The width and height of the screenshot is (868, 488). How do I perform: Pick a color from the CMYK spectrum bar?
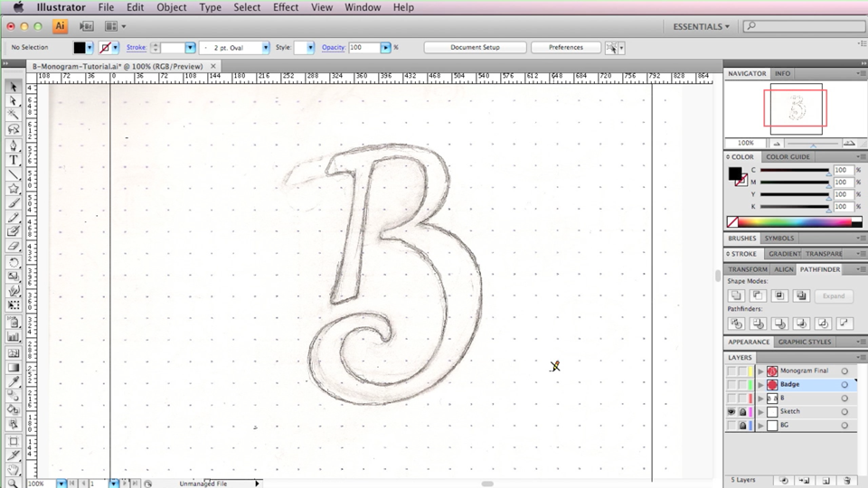[796, 221]
